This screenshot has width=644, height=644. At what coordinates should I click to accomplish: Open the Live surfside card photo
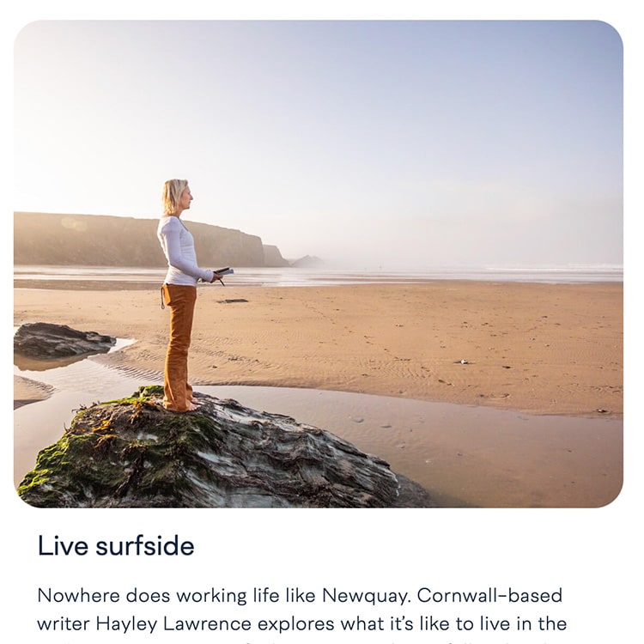click(x=319, y=264)
